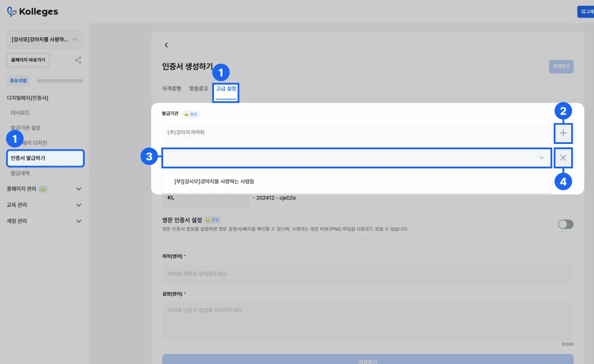Click the share icon in sidebar

pyautogui.click(x=78, y=60)
